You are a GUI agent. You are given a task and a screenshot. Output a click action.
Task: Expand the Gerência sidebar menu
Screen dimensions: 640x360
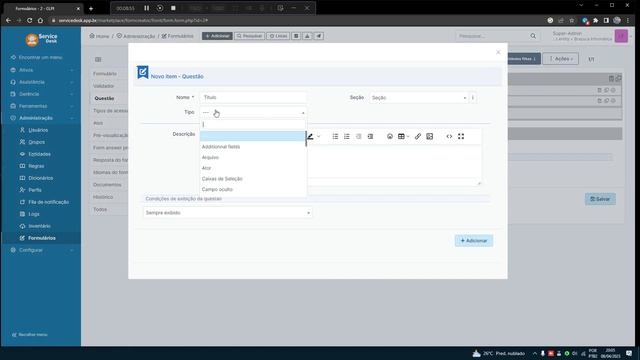point(41,94)
